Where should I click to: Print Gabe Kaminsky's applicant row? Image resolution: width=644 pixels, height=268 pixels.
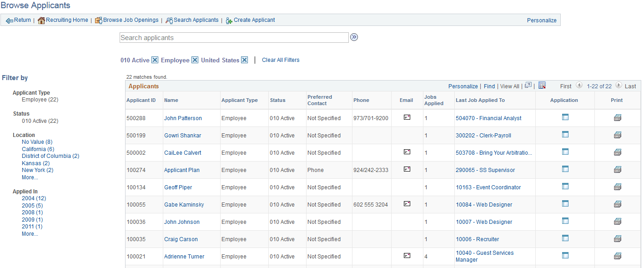617,203
